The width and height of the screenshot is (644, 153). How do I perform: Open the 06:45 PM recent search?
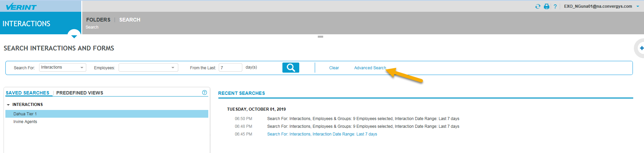tap(322, 134)
